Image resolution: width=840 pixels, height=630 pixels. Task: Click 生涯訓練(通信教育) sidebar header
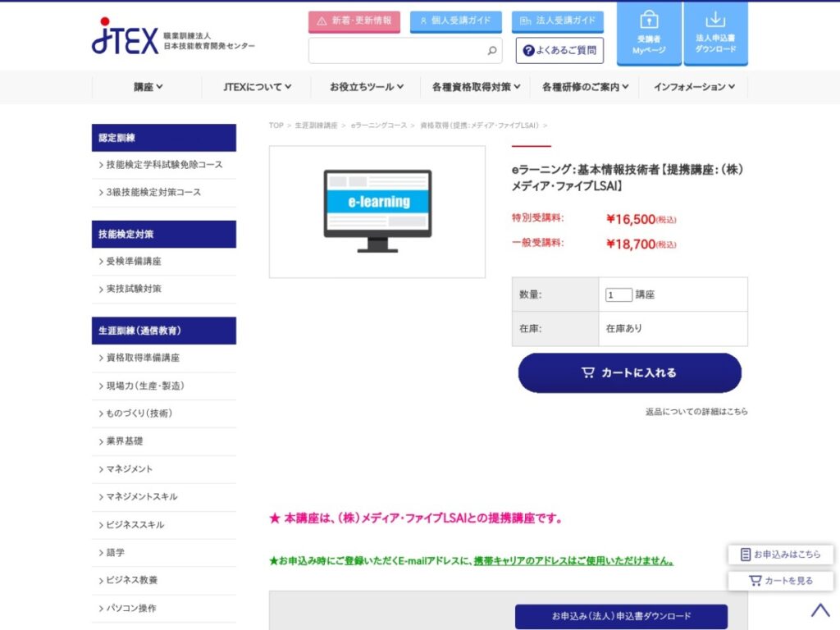[164, 331]
